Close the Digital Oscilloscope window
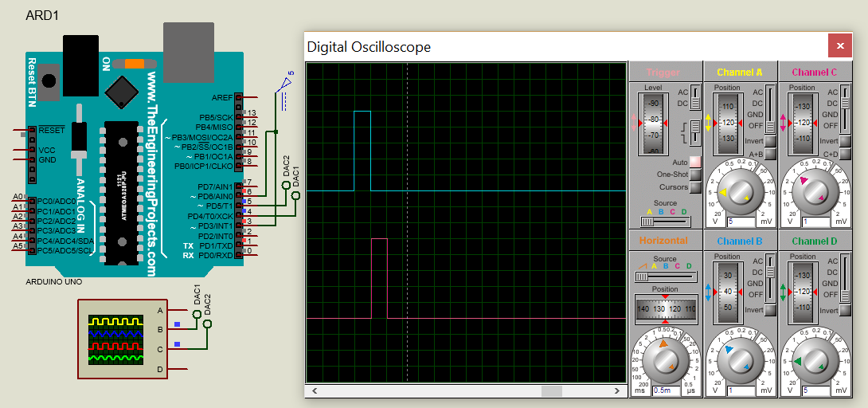 [x=840, y=47]
